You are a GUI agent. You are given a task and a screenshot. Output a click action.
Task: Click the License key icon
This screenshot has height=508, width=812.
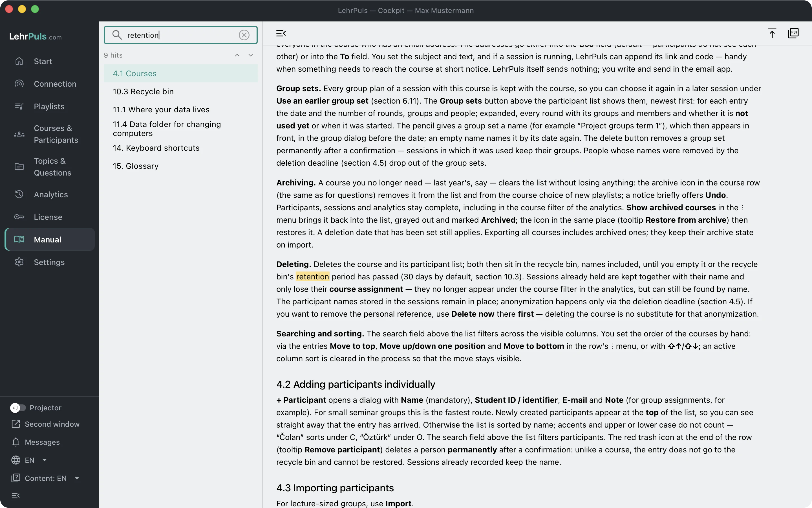[x=19, y=217]
